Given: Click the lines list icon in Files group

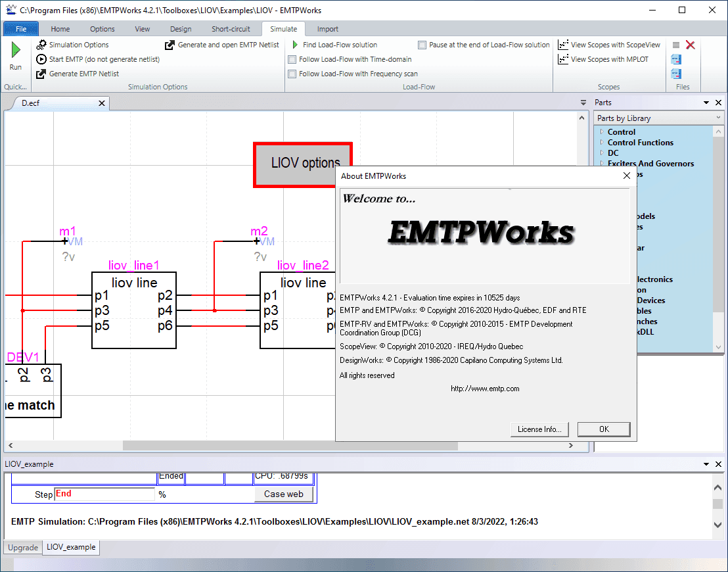Looking at the screenshot, I should (x=676, y=45).
